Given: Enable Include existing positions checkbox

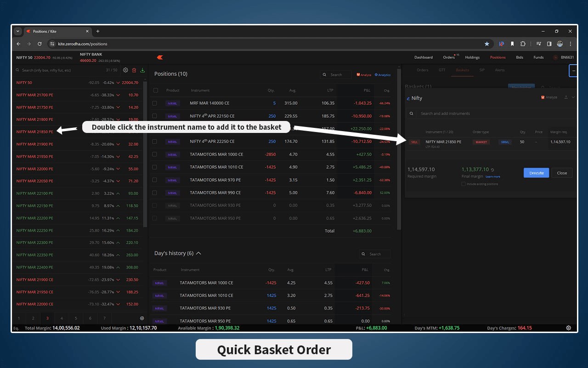Looking at the screenshot, I should pos(464,184).
